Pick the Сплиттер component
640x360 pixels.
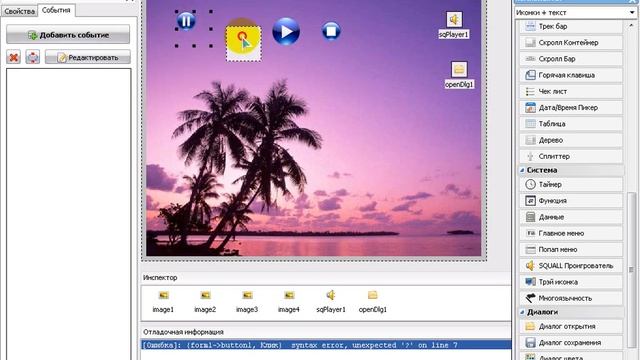[571, 156]
